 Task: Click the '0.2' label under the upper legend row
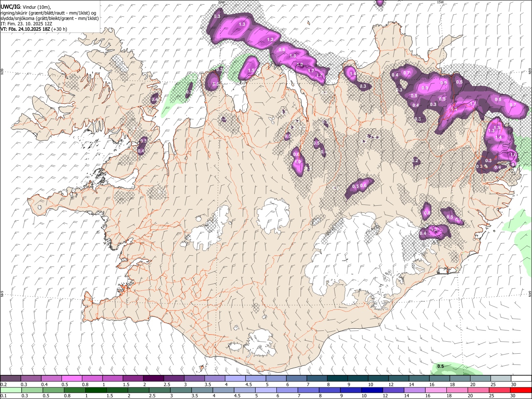(x=3, y=384)
